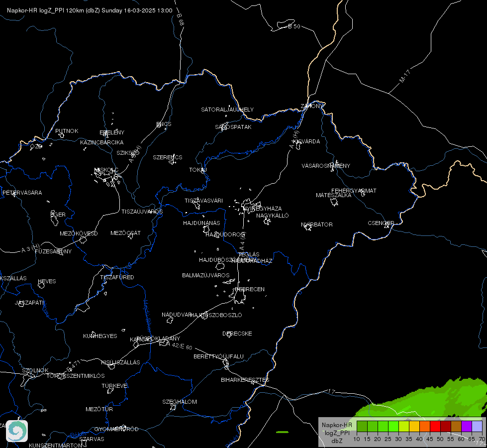This screenshot has width=487, height=448.
Task: Click the KISÚJSZÁLLÁS label
Action: [x=120, y=362]
